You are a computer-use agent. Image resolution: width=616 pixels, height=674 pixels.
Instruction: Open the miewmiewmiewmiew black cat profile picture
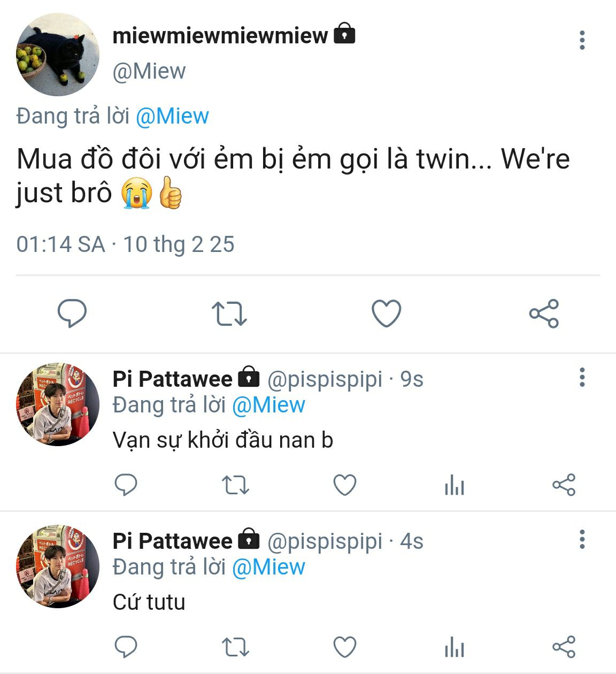58,55
